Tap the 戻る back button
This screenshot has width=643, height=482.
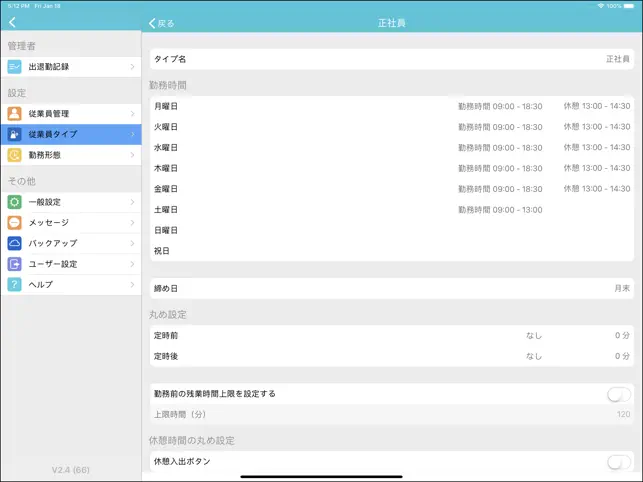tap(162, 23)
